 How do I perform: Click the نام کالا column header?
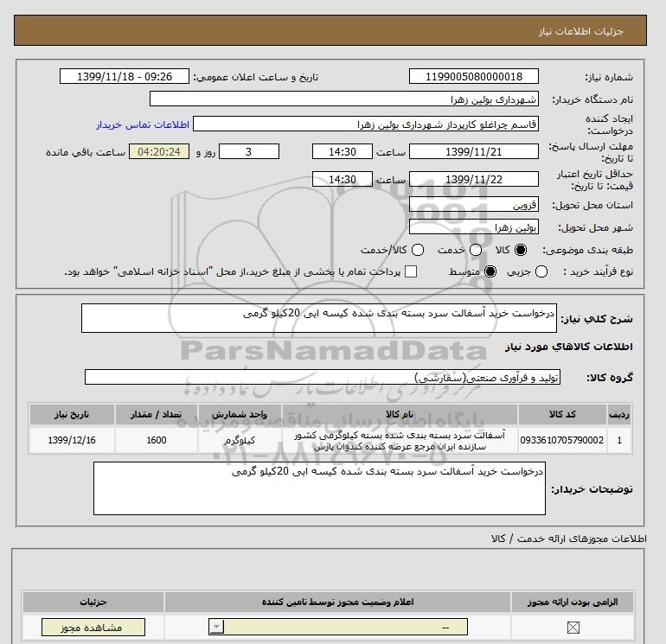[x=400, y=414]
